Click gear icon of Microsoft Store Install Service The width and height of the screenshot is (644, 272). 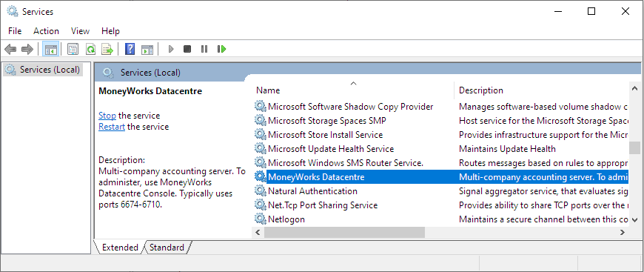click(261, 135)
